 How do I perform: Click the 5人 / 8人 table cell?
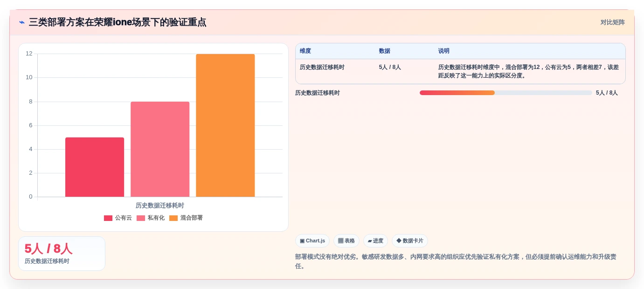click(390, 67)
